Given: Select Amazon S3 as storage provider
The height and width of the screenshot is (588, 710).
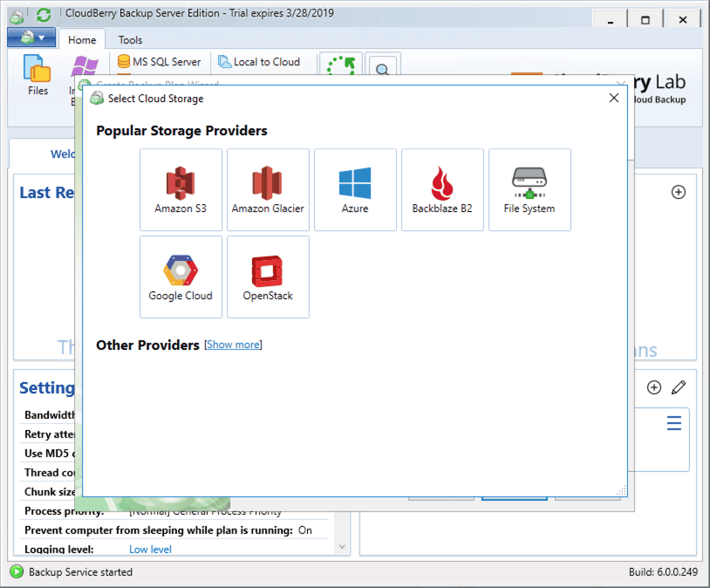Looking at the screenshot, I should pos(181,189).
